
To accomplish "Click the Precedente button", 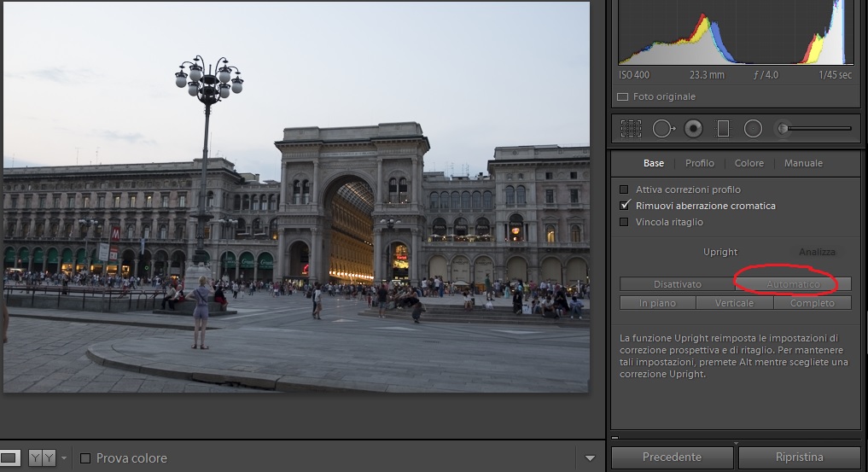I will click(x=672, y=457).
